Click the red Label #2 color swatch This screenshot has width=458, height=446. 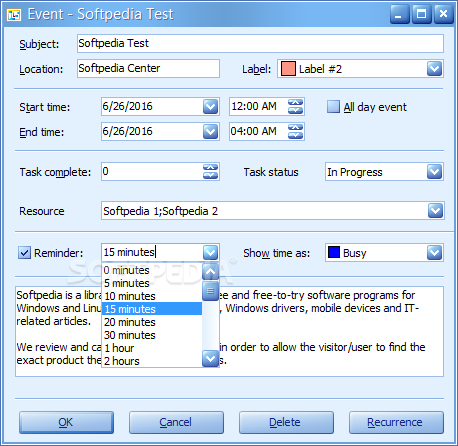pos(288,69)
